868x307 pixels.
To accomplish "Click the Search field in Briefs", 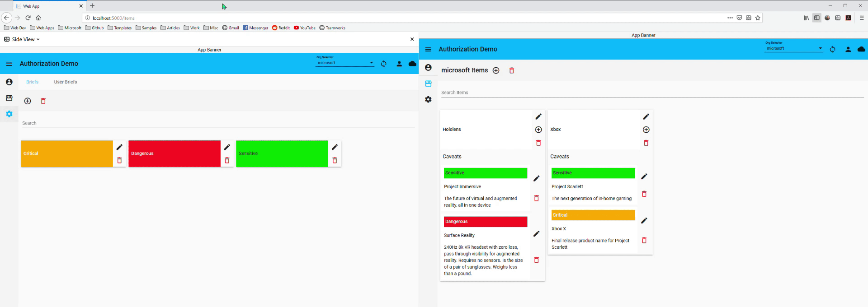I will tap(218, 123).
